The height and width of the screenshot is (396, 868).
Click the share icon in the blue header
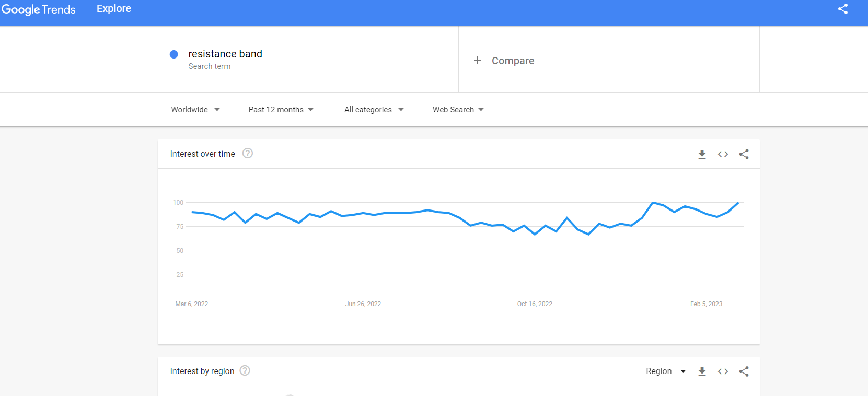pyautogui.click(x=843, y=9)
